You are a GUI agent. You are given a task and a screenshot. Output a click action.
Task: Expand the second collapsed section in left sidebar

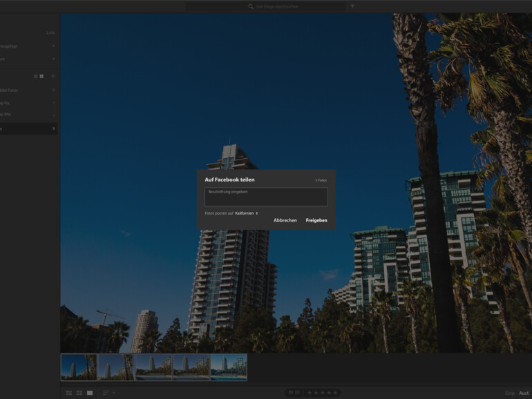[x=28, y=59]
